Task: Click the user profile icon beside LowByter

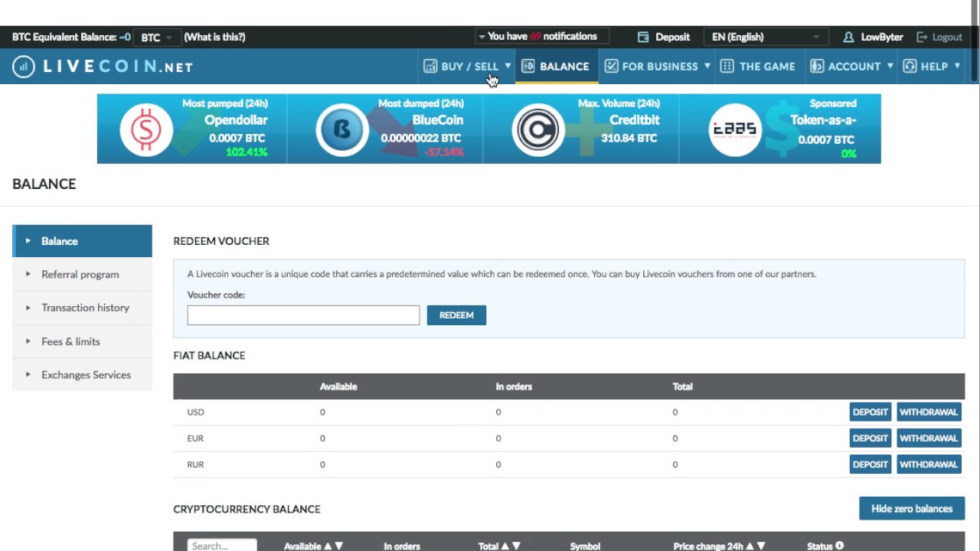Action: (848, 37)
